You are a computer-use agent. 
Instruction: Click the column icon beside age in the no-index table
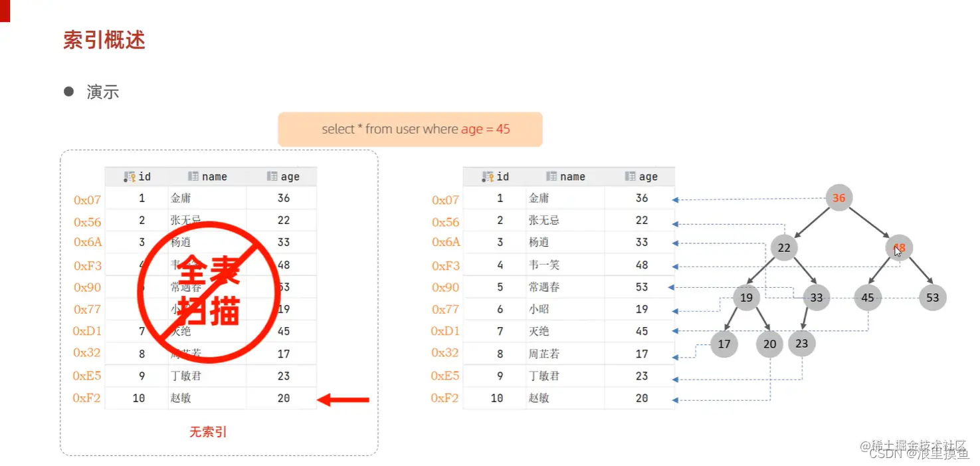pos(272,177)
